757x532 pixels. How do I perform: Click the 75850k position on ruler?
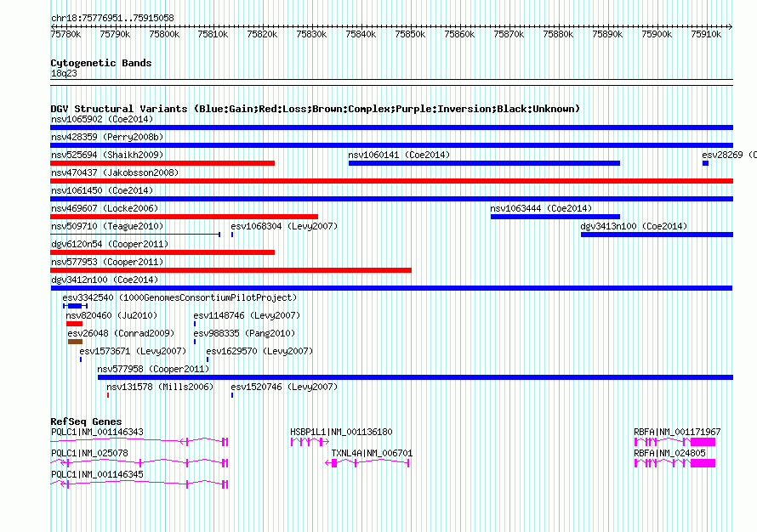(410, 34)
